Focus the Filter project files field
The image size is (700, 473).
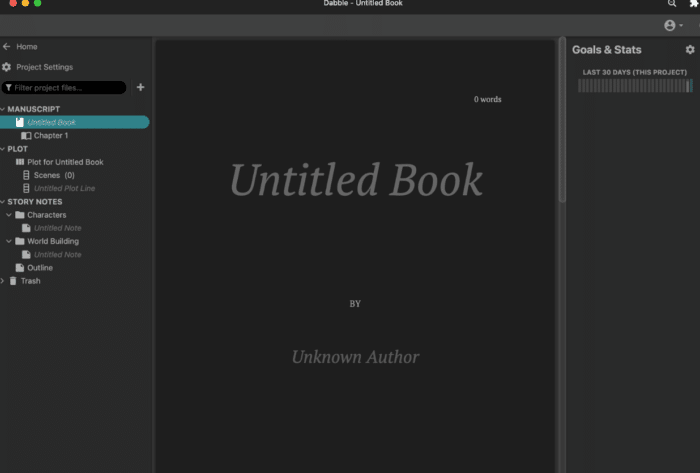coord(64,87)
